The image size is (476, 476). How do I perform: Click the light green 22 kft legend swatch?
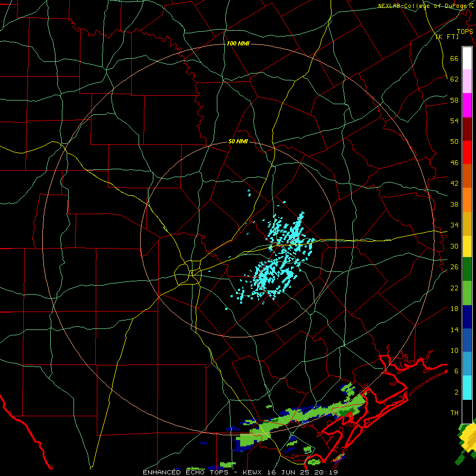point(467,293)
